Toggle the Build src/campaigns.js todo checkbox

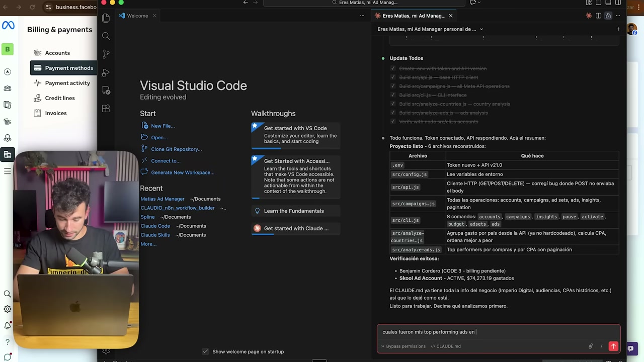pos(393,86)
